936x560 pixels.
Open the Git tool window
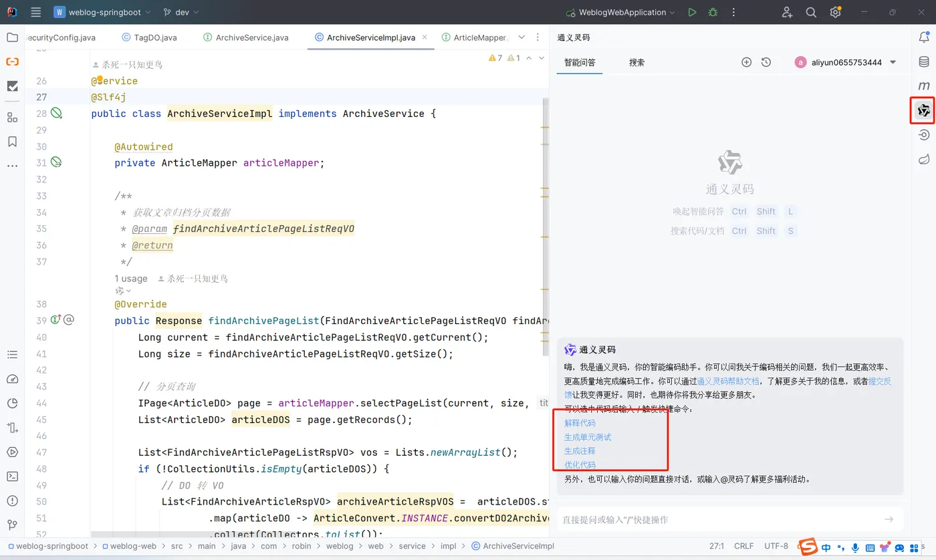pos(12,525)
